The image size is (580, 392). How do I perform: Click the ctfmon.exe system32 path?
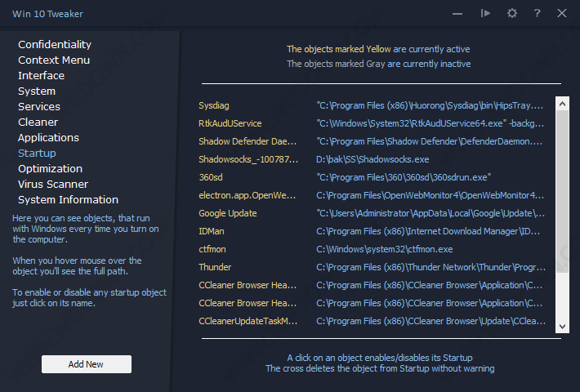(385, 249)
